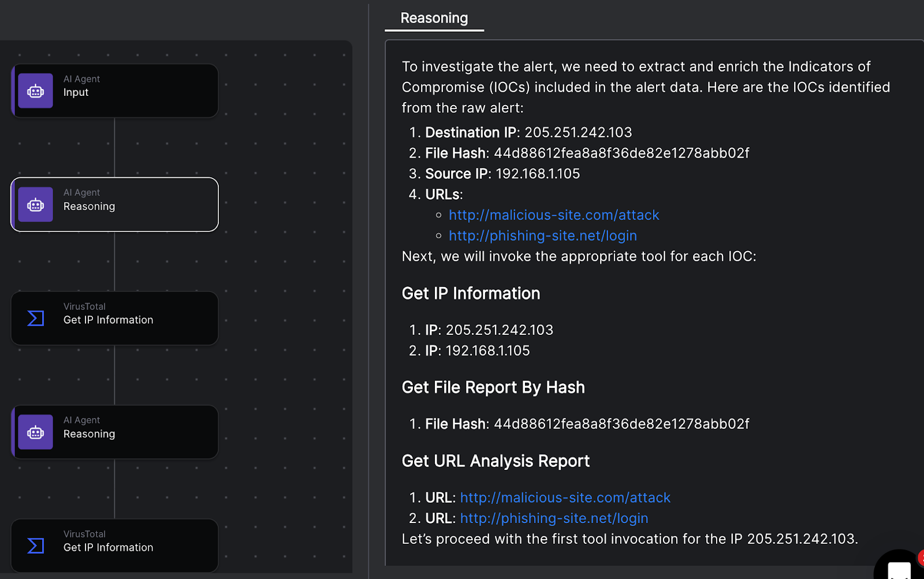Screen dimensions: 924x579
Task: Click the robot icon on the lower Reasoning node
Action: point(35,432)
